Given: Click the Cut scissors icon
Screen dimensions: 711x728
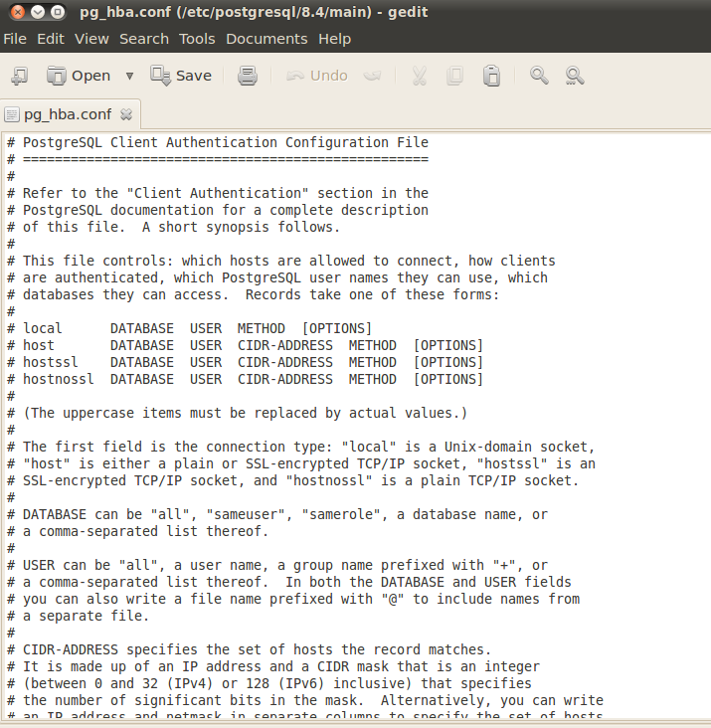Looking at the screenshot, I should 419,76.
